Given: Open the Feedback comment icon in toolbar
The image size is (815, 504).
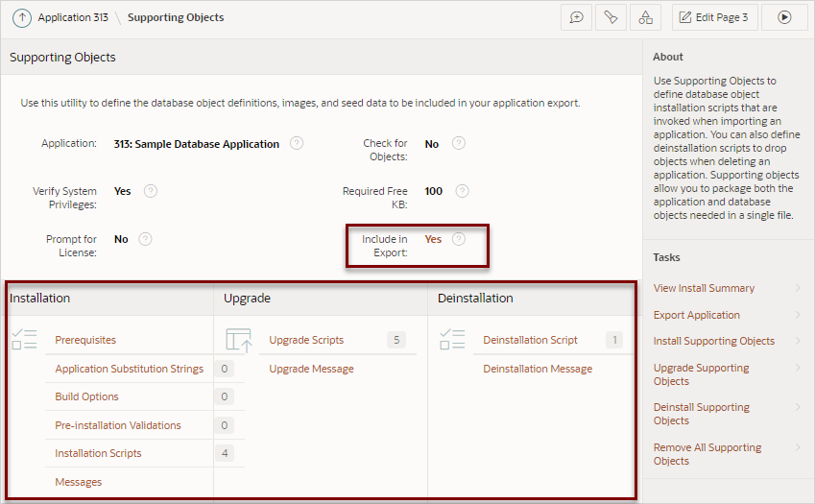Looking at the screenshot, I should click(x=576, y=17).
